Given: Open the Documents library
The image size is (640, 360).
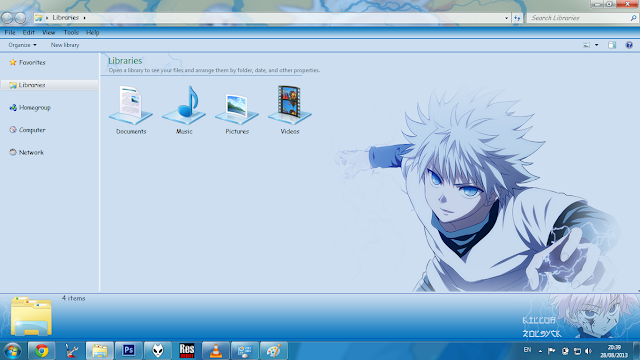Looking at the screenshot, I should click(131, 109).
